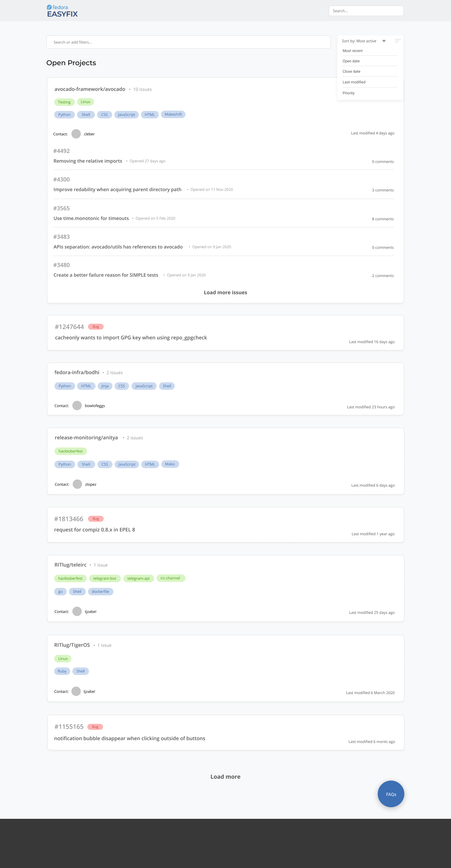Viewport: 451px width, 868px height.
Task: Open bug #1247644 cacheonly GPG key
Action: click(131, 337)
